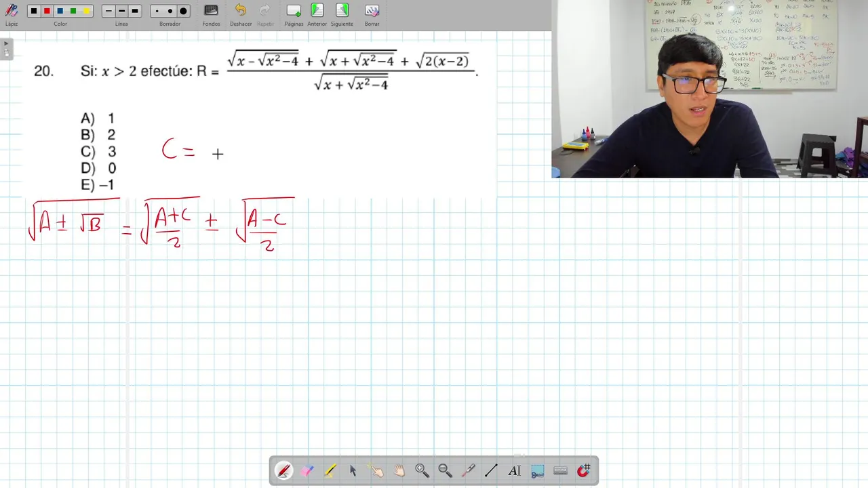Undo with the Deshacer arrow
This screenshot has height=488, width=868.
[241, 10]
